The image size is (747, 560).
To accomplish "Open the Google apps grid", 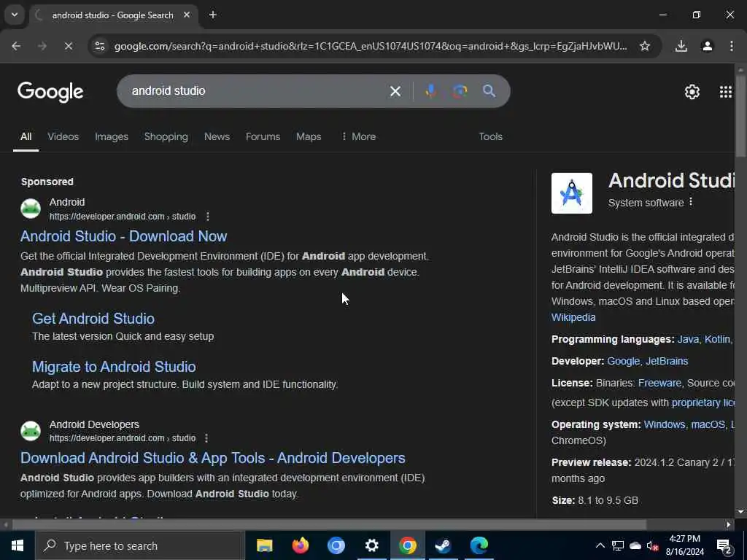I will [x=726, y=91].
